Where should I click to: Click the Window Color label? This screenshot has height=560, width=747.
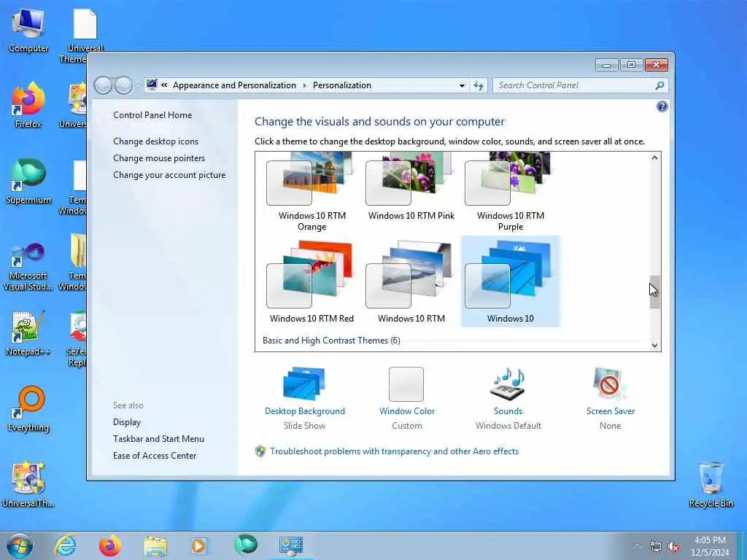coord(406,411)
